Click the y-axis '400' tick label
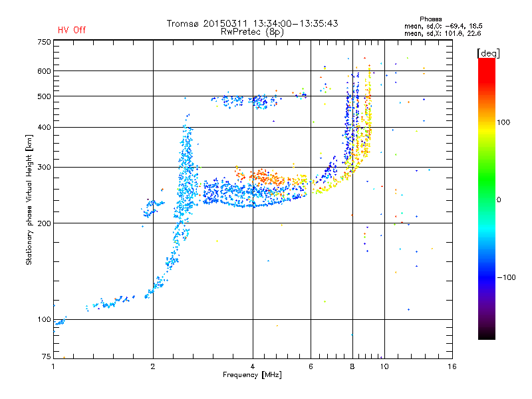Image resolution: width=532 pixels, height=399 pixels. pos(44,127)
